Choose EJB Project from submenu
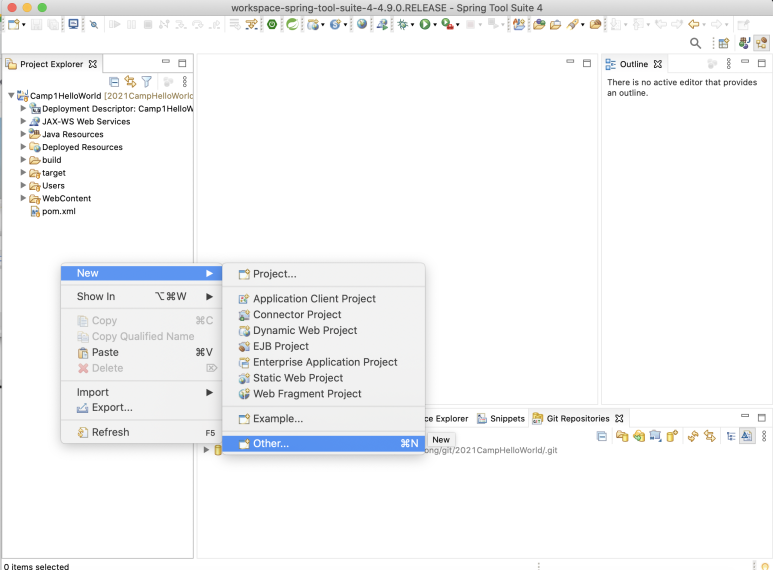773x570 pixels. (x=323, y=346)
